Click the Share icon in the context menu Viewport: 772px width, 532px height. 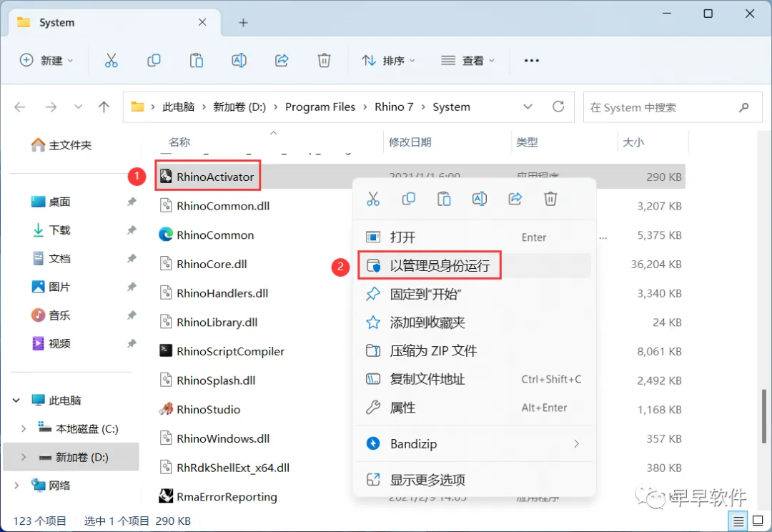(515, 199)
